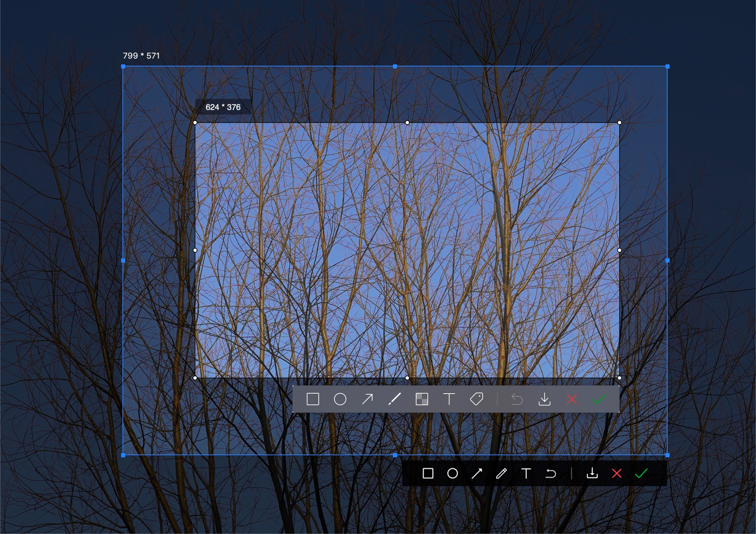Select the square tool in black toolbar
Image resolution: width=756 pixels, height=534 pixels.
coord(428,474)
